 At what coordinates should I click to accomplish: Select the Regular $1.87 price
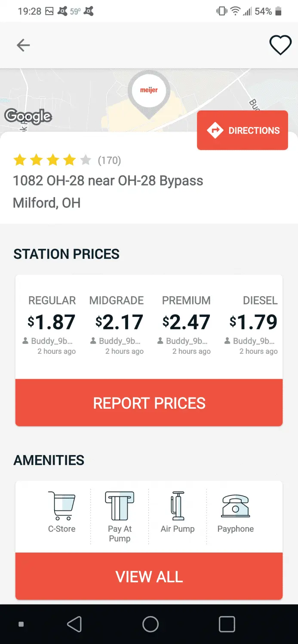[52, 322]
